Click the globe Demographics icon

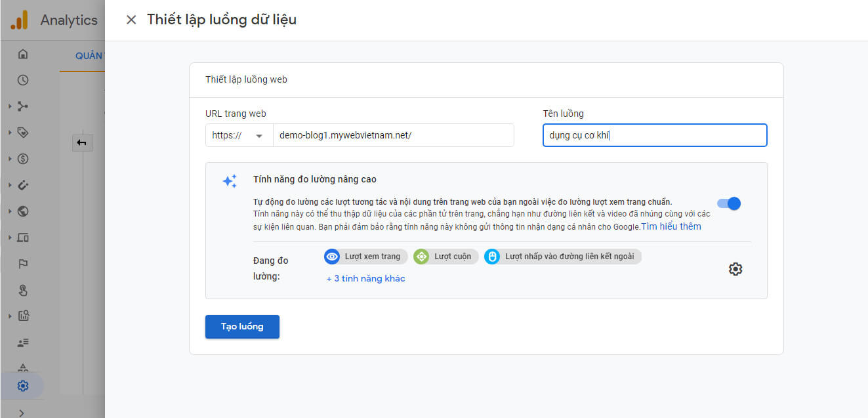(23, 211)
